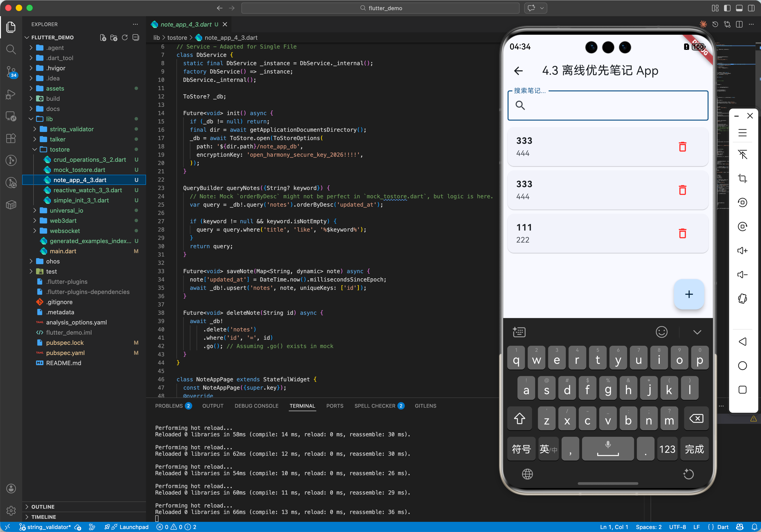Click New File icon in explorer header
This screenshot has width=761, height=532.
click(103, 37)
